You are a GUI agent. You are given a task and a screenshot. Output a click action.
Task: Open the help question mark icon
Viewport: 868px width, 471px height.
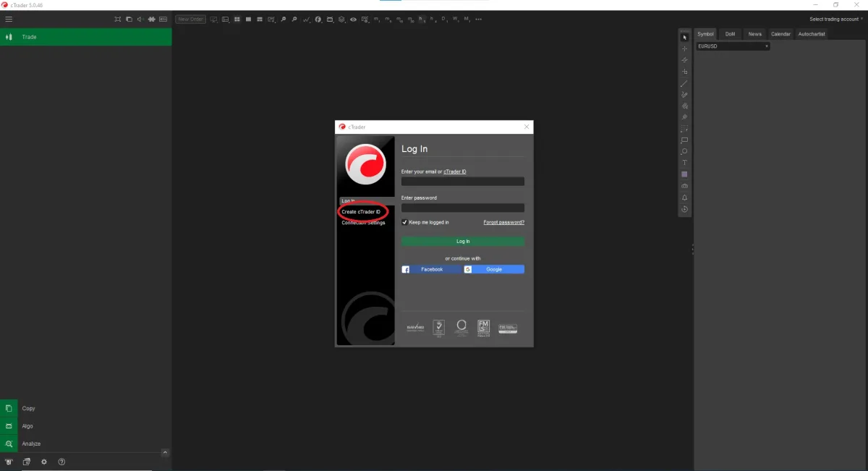click(x=61, y=462)
